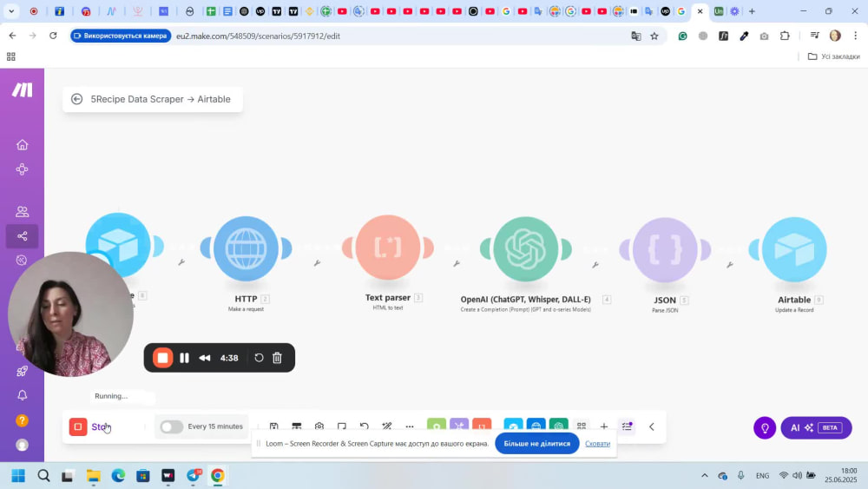Collapse toolbar with left chevron
The image size is (868, 489).
[652, 427]
